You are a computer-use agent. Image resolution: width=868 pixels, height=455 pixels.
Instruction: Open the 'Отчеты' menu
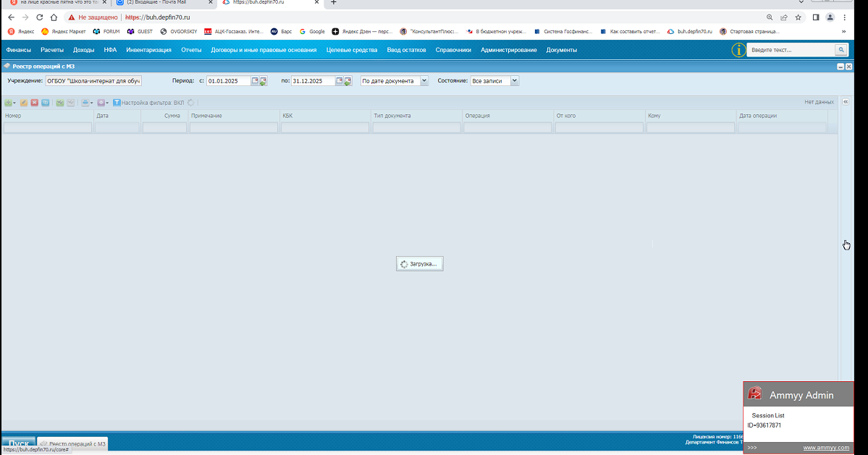191,50
